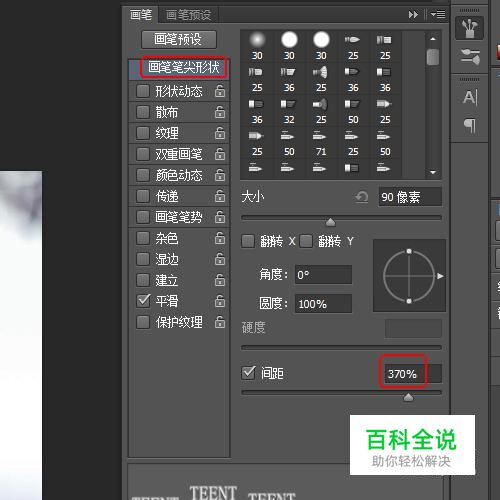Enable 保护纹理 checkbox
The image size is (500, 500).
(143, 322)
